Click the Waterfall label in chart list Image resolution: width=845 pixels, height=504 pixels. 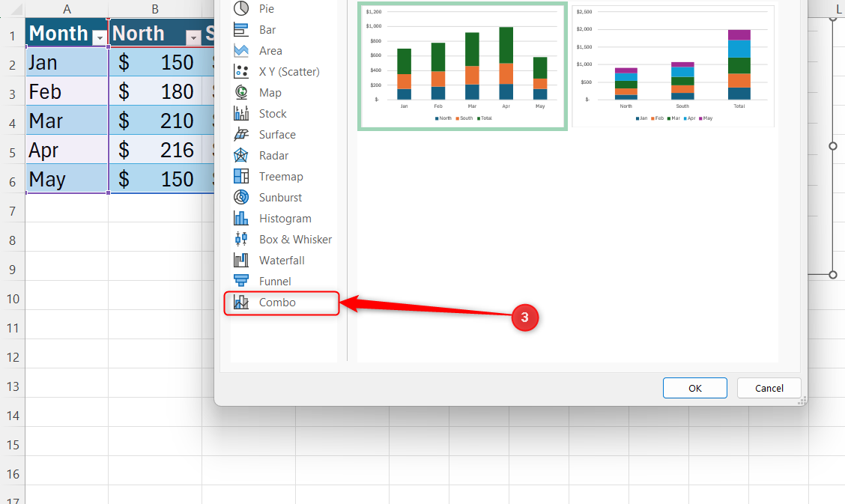(x=282, y=260)
